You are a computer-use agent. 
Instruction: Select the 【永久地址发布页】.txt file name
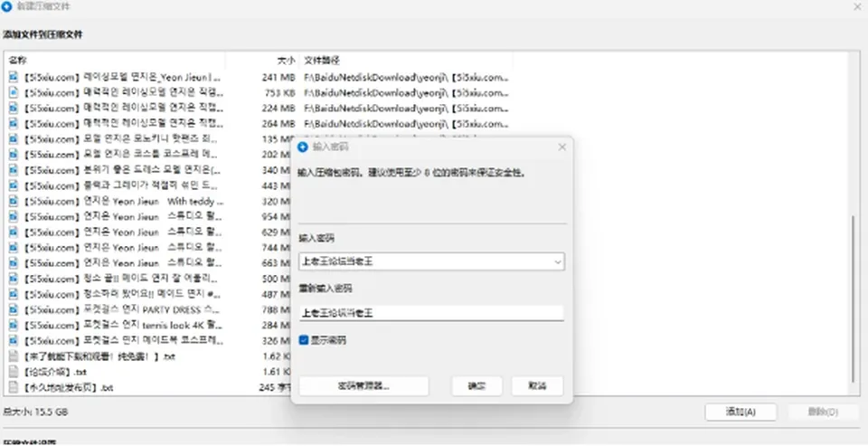pyautogui.click(x=68, y=387)
